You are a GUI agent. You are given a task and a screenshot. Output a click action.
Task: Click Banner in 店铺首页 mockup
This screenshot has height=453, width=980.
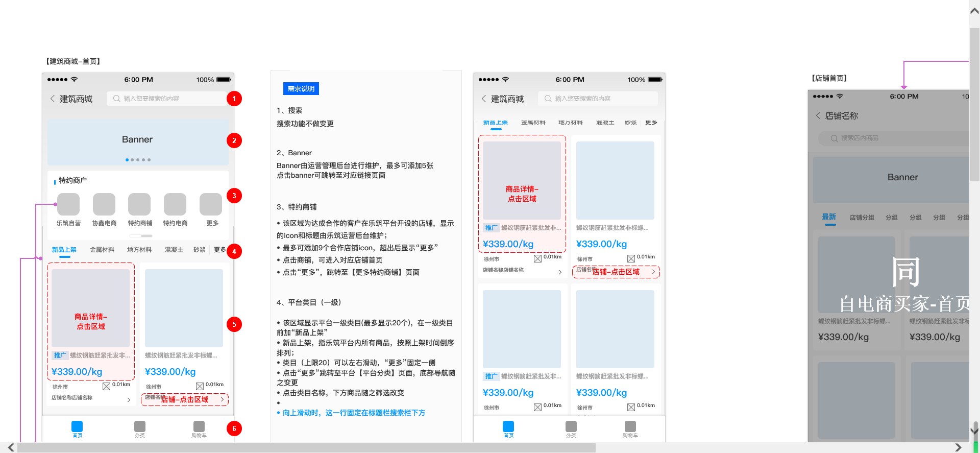click(892, 180)
